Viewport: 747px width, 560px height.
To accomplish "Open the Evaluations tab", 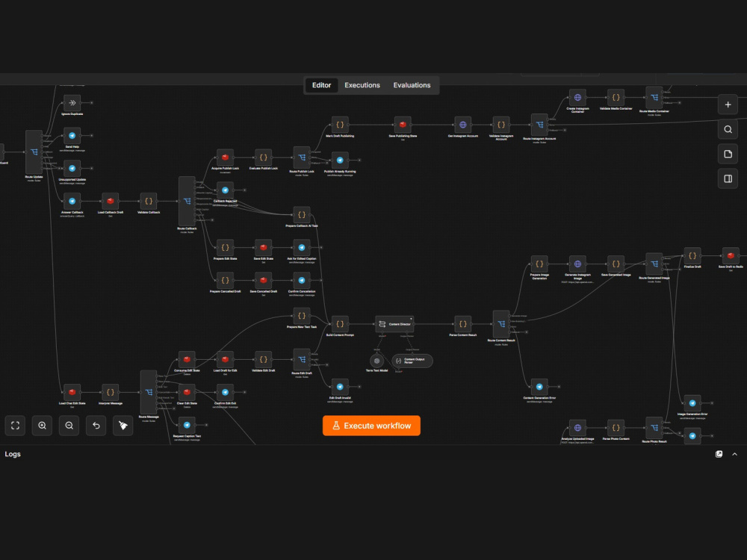I will (412, 85).
